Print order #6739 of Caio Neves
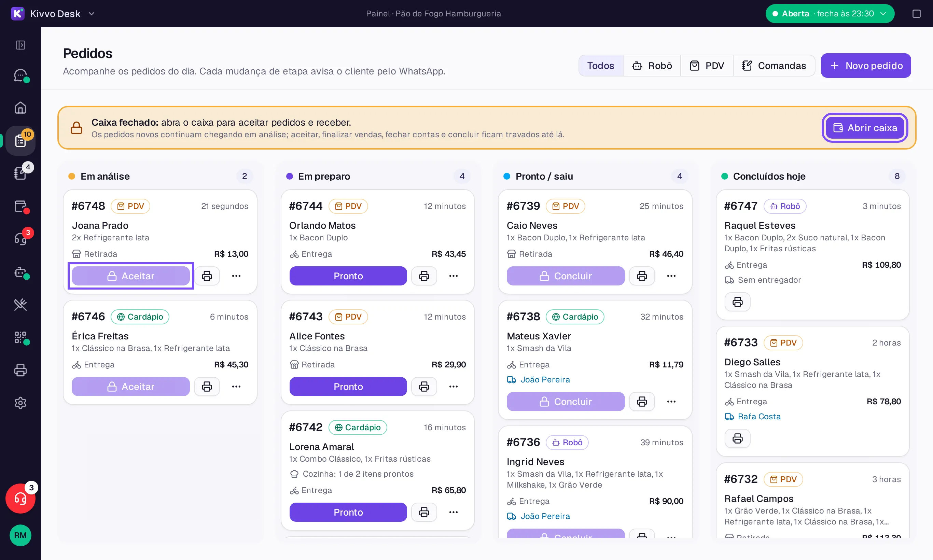The width and height of the screenshot is (933, 560). click(642, 276)
